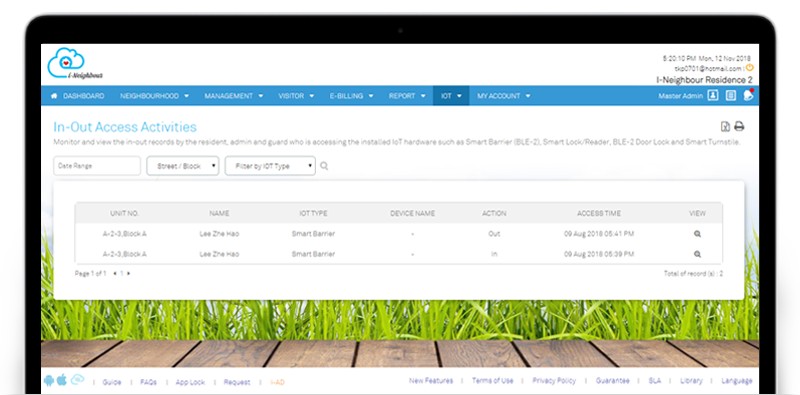Go to the Dashboard menu item
The height and width of the screenshot is (395, 800).
click(84, 96)
